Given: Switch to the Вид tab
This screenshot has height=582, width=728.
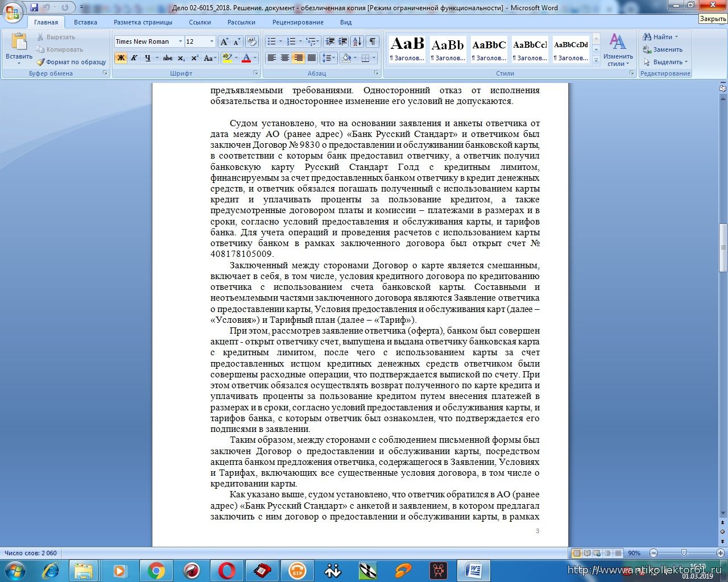Looking at the screenshot, I should click(x=346, y=22).
